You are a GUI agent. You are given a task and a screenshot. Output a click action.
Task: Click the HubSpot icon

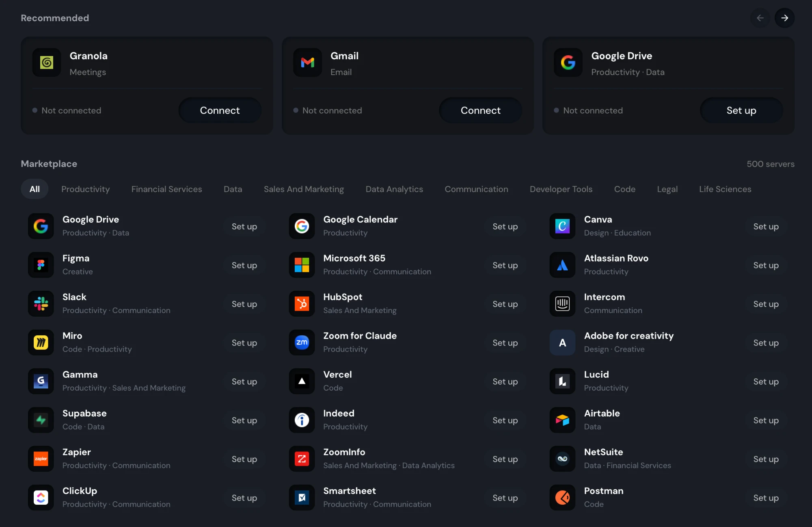tap(302, 304)
